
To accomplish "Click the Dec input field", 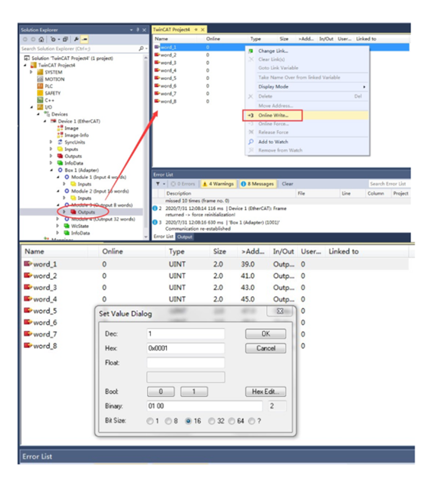I will (186, 334).
